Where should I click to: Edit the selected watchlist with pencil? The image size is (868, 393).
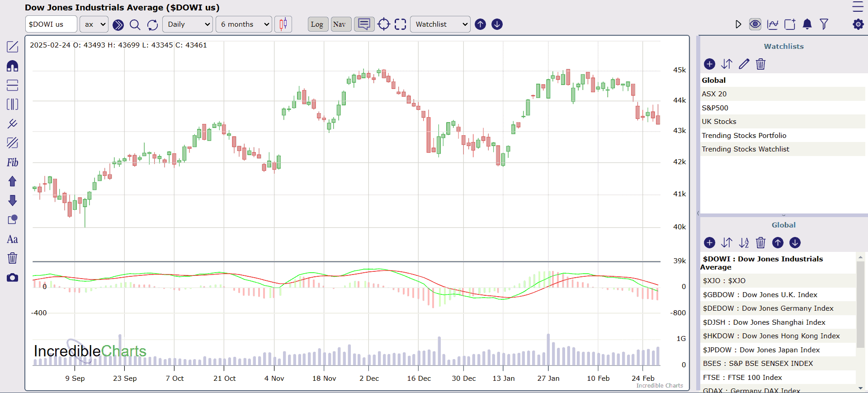pos(744,64)
